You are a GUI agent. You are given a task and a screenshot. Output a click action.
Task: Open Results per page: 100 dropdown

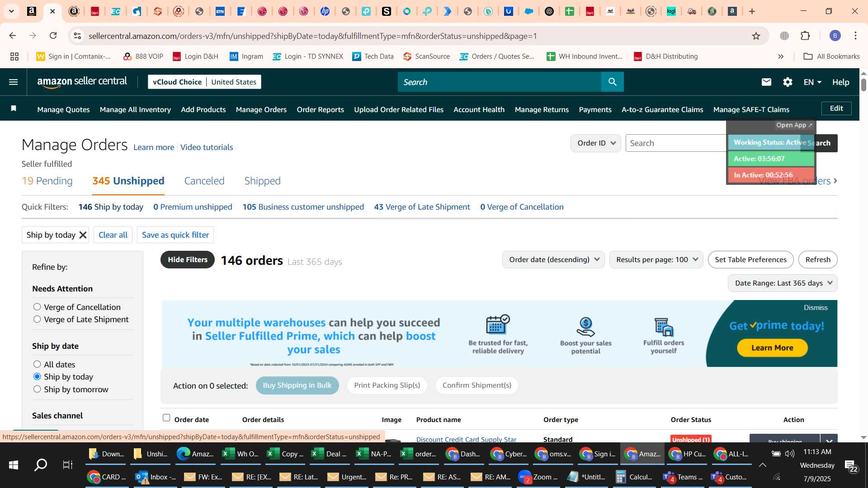[656, 260]
